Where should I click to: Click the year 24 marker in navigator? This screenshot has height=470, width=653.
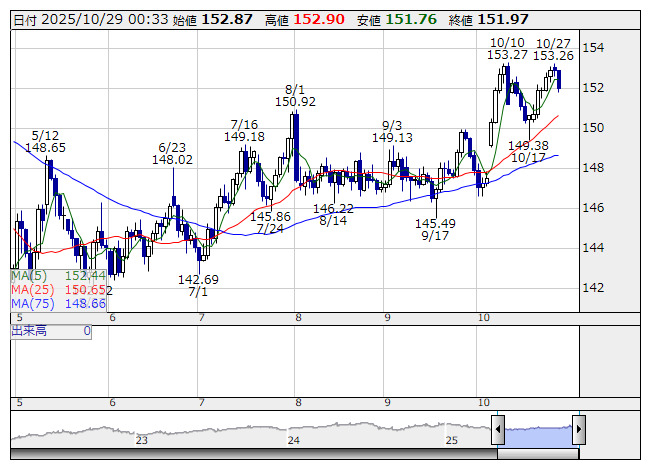(294, 440)
